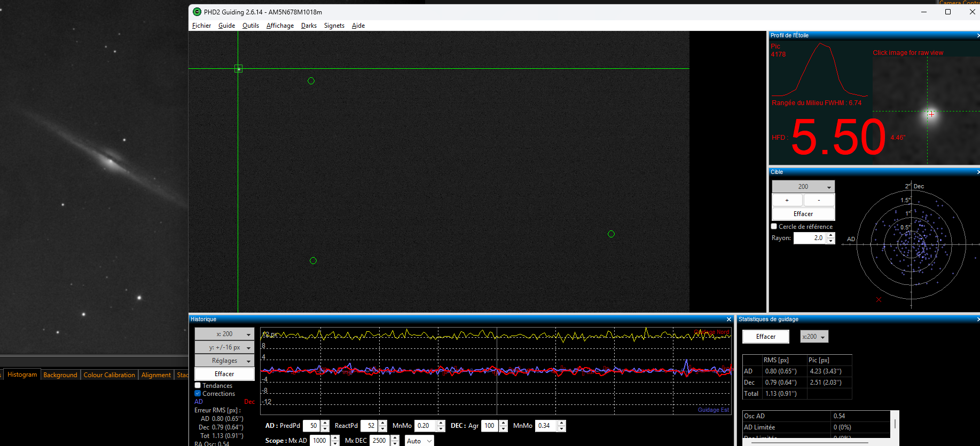Open the Fichier menu
The image size is (980, 446).
click(x=201, y=26)
